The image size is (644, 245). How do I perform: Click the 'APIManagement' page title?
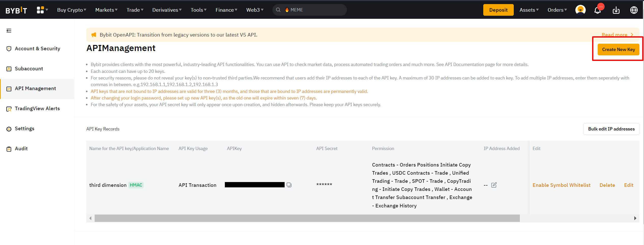coord(121,48)
